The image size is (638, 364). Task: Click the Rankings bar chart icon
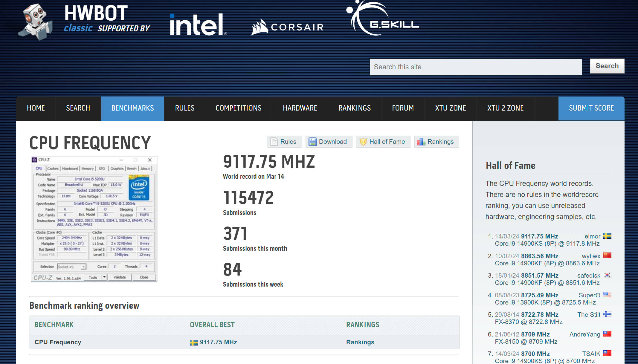421,142
